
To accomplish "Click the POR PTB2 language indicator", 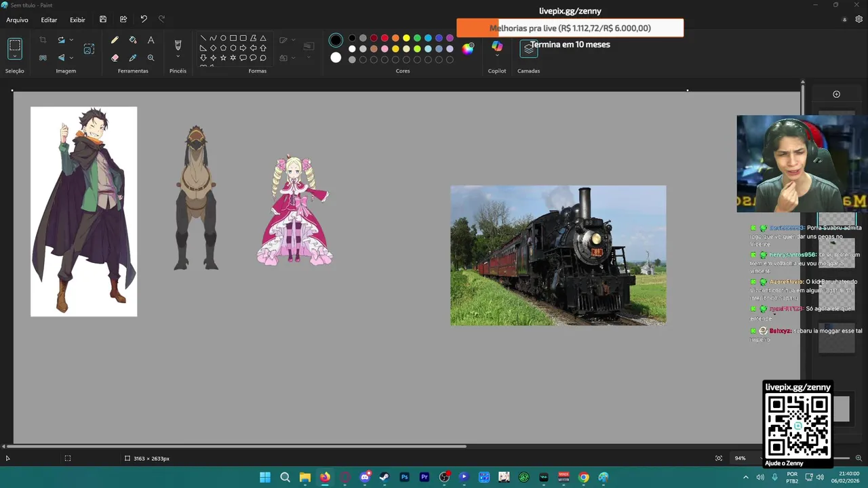I will 792,477.
